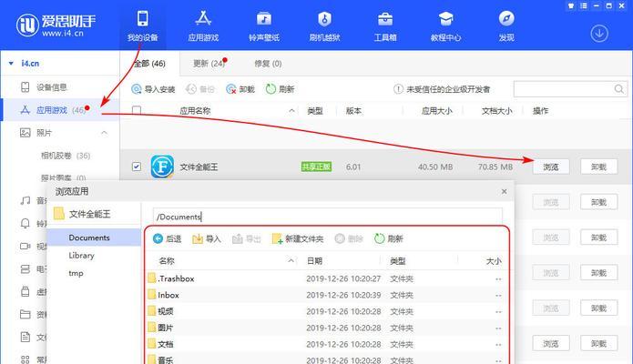Open the 工具箱 toolbox

pos(385,25)
